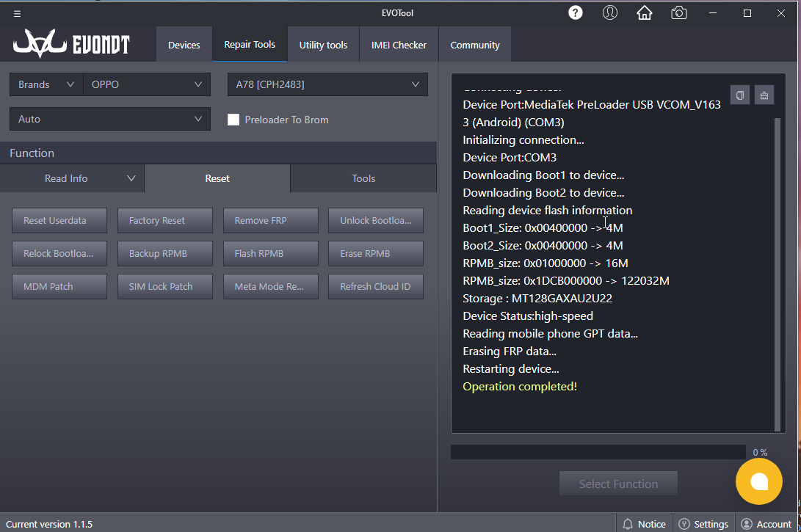
Task: Click the SIM Lock Patch button
Action: tap(165, 286)
